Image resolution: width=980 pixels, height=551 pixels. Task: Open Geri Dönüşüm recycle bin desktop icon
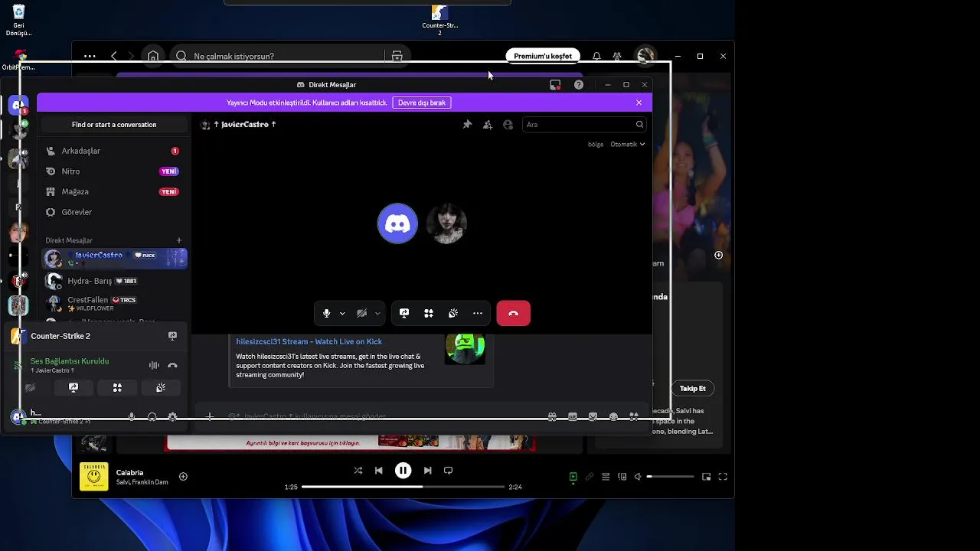pos(18,19)
